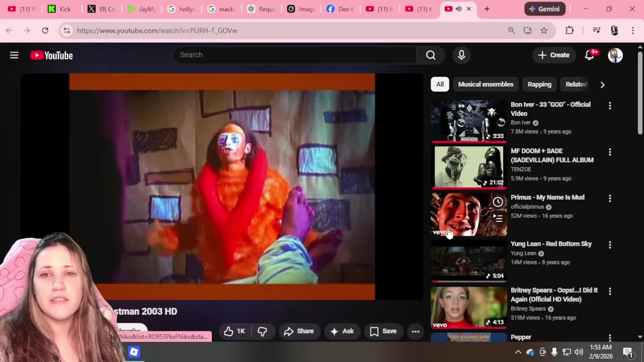Mute the playing tab via speaker icon
644x362 pixels.
tap(458, 9)
